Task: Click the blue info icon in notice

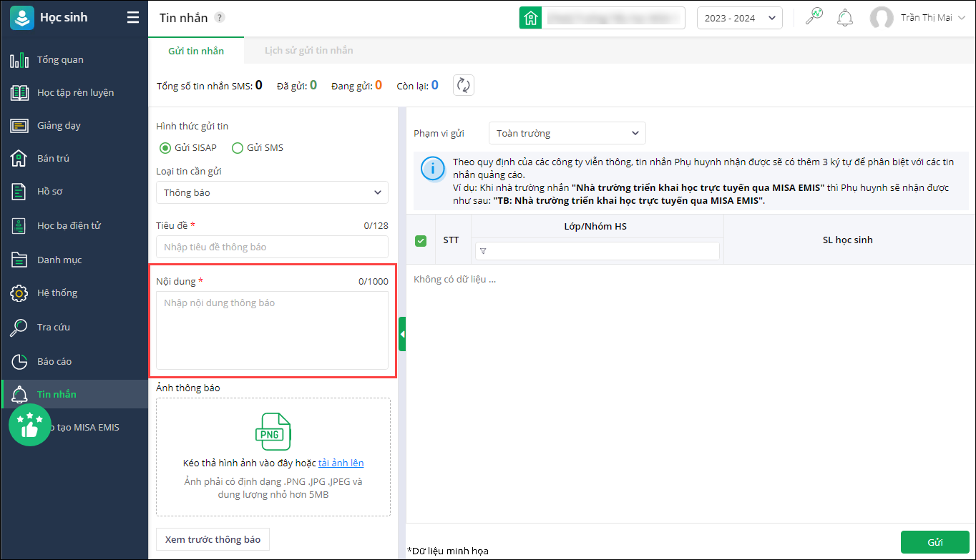Action: (432, 170)
